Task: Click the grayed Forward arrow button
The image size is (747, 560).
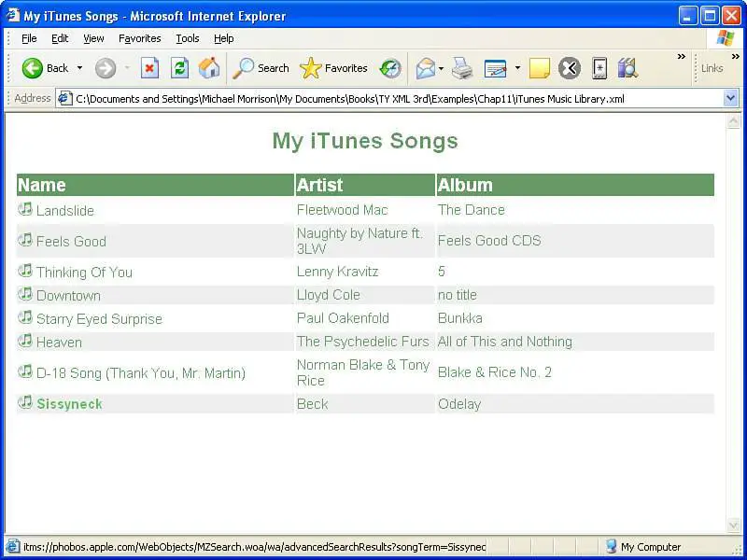Action: 106,68
